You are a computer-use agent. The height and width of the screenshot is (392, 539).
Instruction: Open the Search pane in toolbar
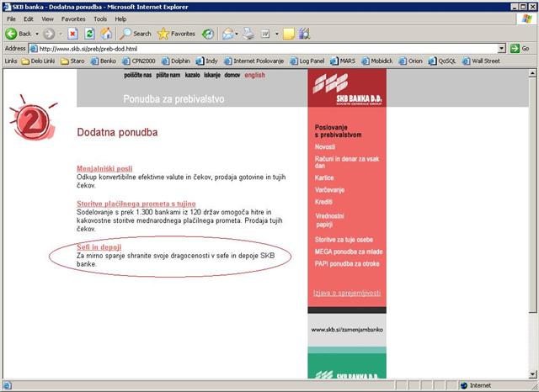point(135,34)
